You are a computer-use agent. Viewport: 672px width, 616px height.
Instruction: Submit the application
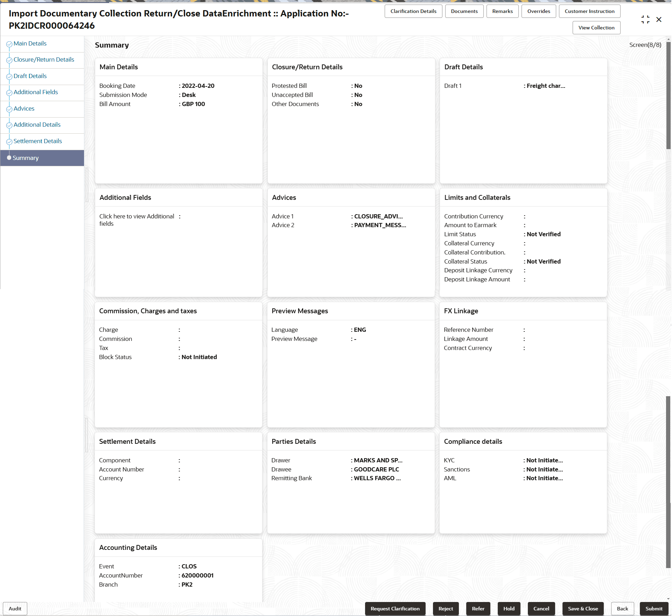pos(653,609)
